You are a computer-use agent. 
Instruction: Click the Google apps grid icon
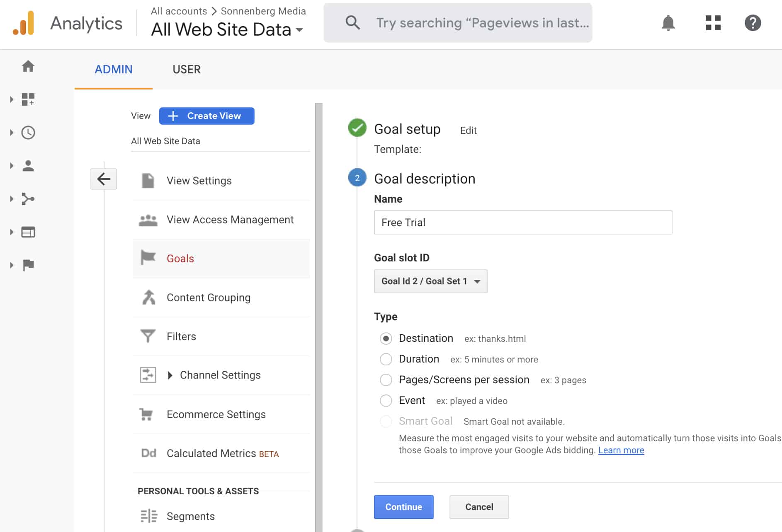tap(712, 23)
